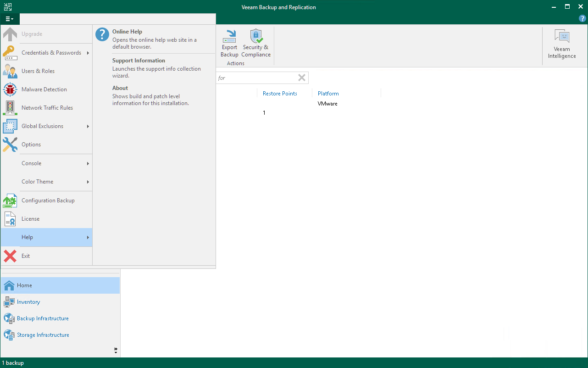Click the Configuration Backup icon
This screenshot has height=368, width=588.
pyautogui.click(x=10, y=201)
